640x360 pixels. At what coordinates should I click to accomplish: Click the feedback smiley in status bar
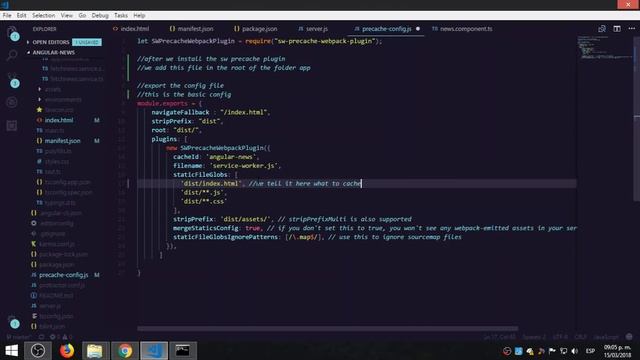tap(629, 337)
